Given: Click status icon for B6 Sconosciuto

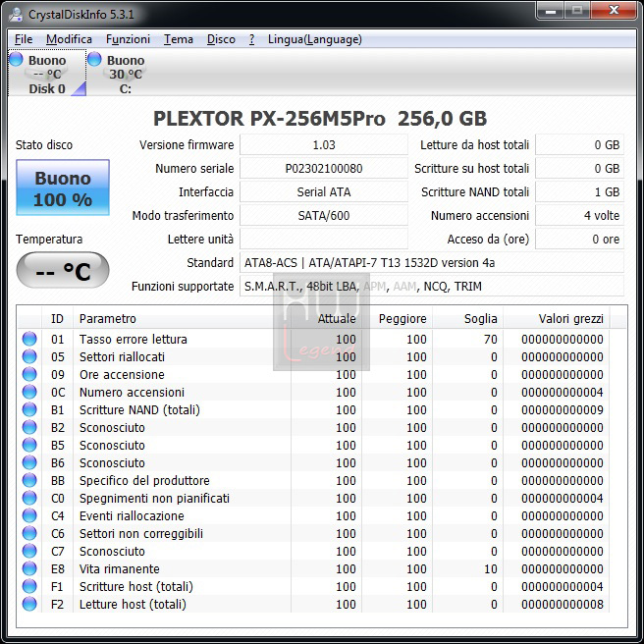Looking at the screenshot, I should click(29, 462).
